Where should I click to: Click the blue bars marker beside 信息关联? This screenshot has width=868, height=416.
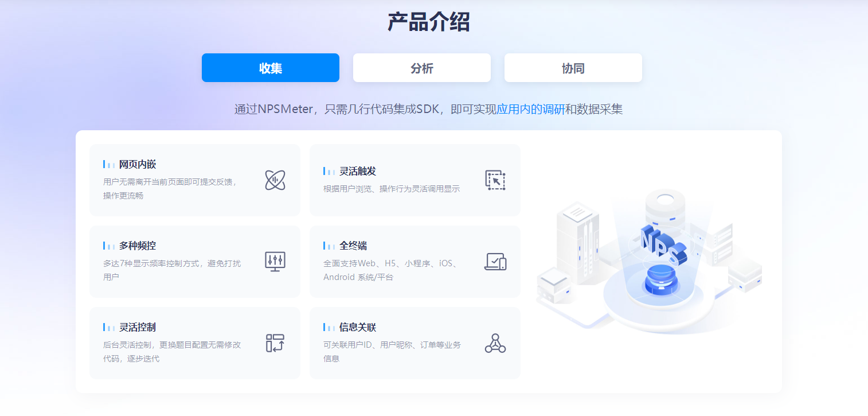coord(329,328)
